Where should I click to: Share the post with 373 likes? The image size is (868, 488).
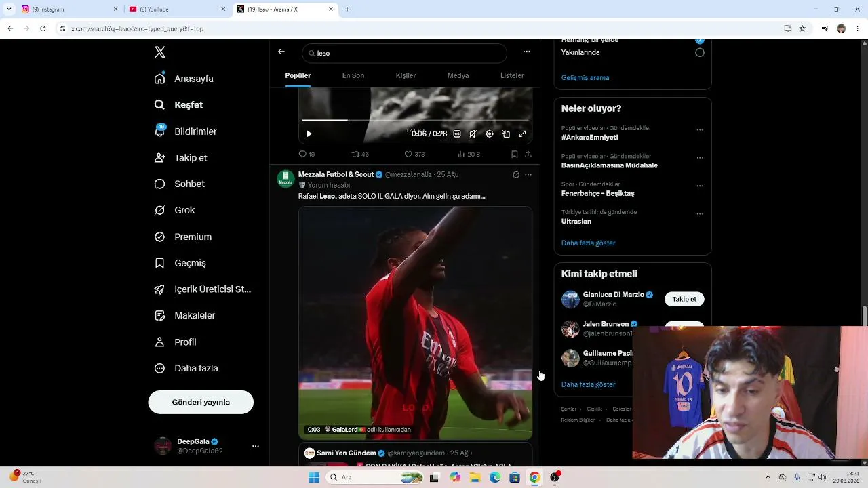tap(528, 155)
